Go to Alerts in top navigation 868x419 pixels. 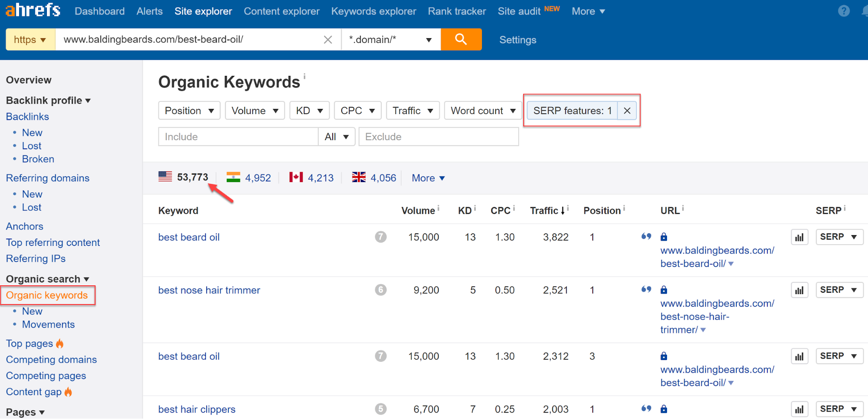149,11
